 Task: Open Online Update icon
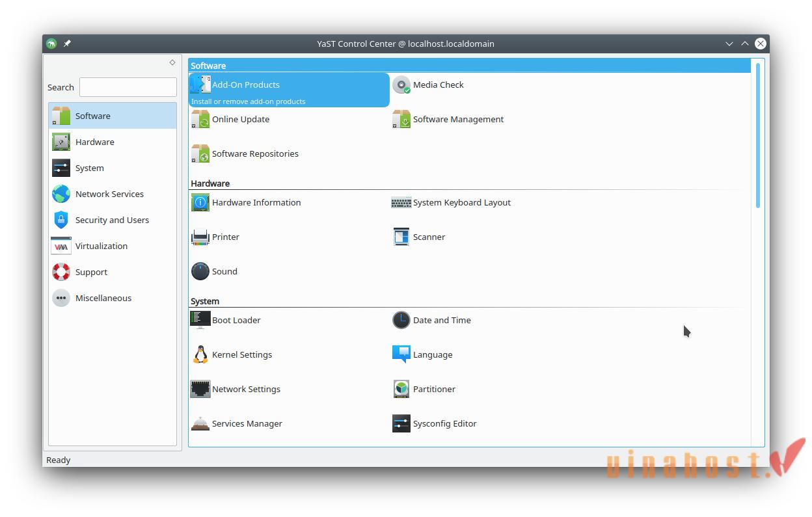coord(200,119)
